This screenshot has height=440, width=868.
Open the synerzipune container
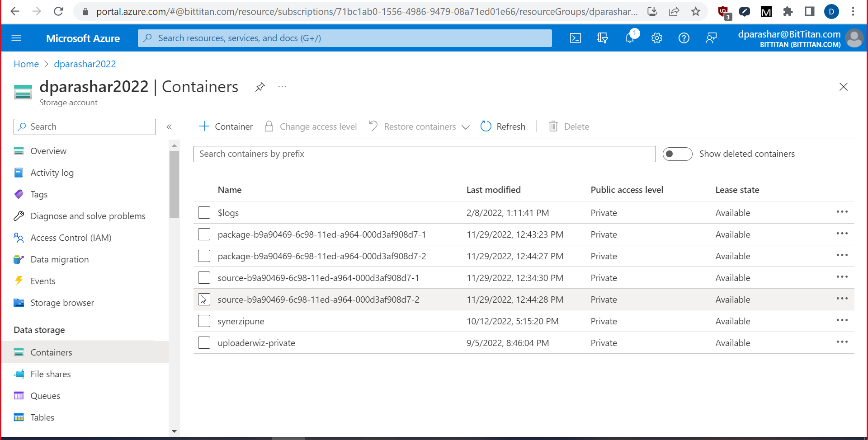pyautogui.click(x=241, y=321)
